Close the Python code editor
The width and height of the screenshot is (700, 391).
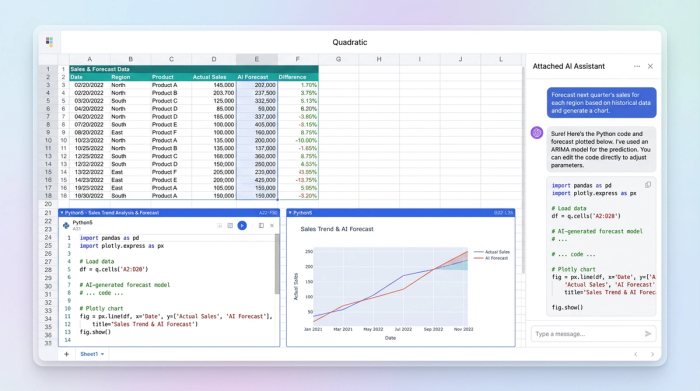pos(271,225)
